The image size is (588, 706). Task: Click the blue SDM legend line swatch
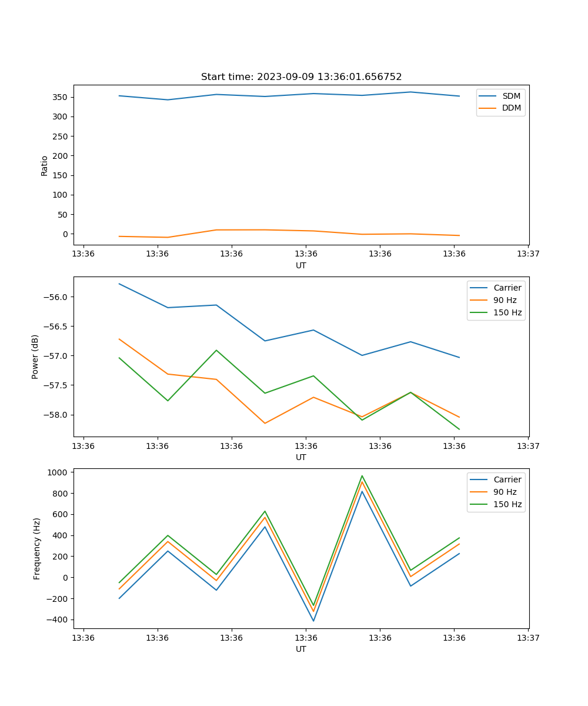tap(489, 96)
